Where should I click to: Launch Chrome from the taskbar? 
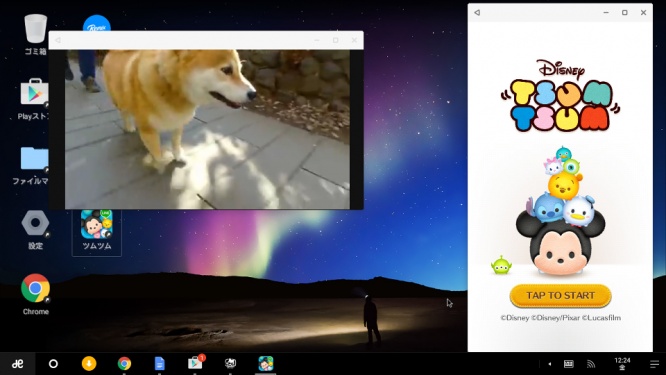click(x=124, y=364)
